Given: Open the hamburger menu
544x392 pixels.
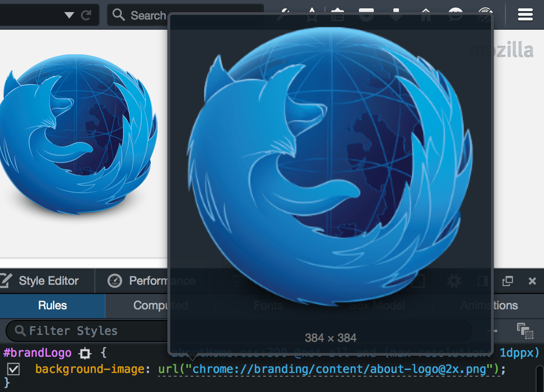Looking at the screenshot, I should pos(525,15).
